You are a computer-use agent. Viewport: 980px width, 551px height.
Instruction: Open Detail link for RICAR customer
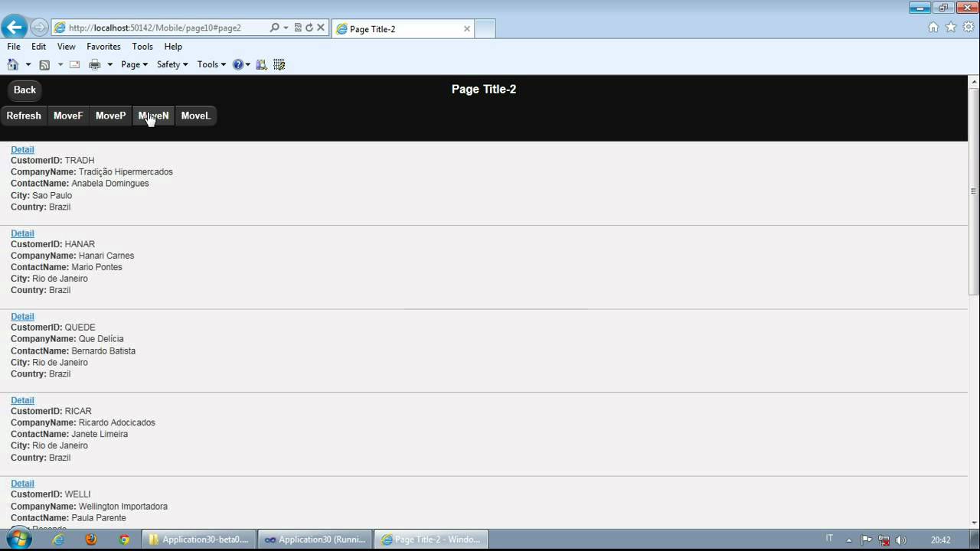click(x=22, y=400)
